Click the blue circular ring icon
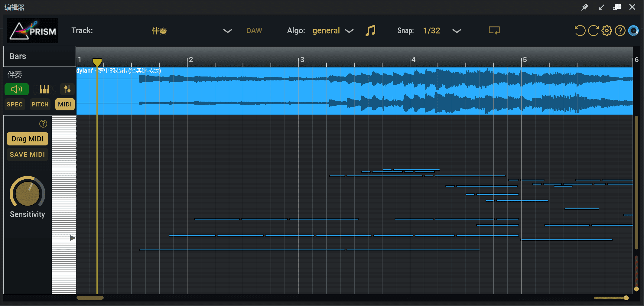Viewport: 644px width, 306px height. (633, 31)
